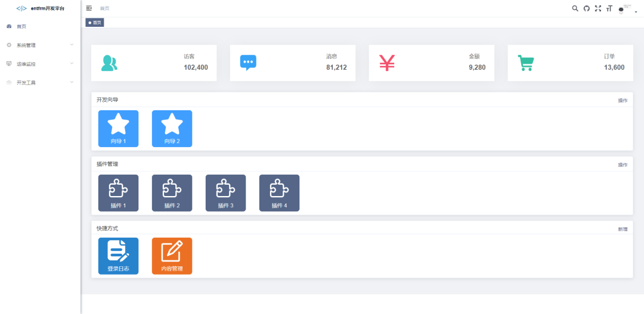
Task: Open the 运维监控 sidebar menu
Action: (41, 64)
